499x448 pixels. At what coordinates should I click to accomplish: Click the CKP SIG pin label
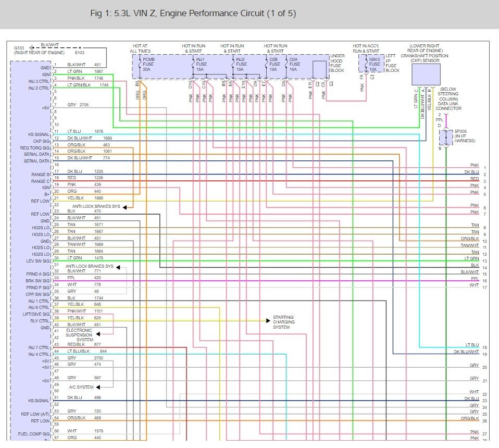click(x=41, y=141)
